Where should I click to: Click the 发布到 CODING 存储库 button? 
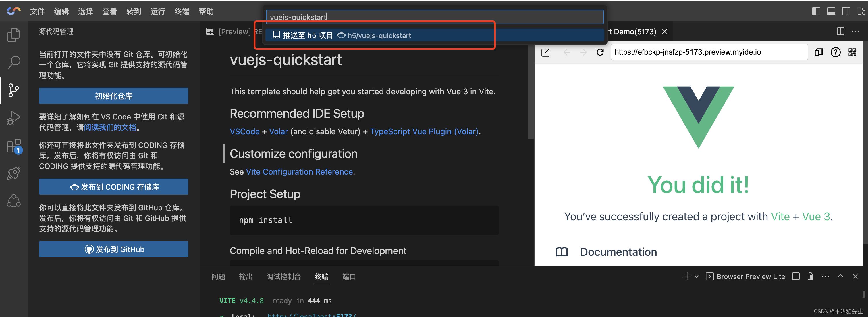click(113, 187)
